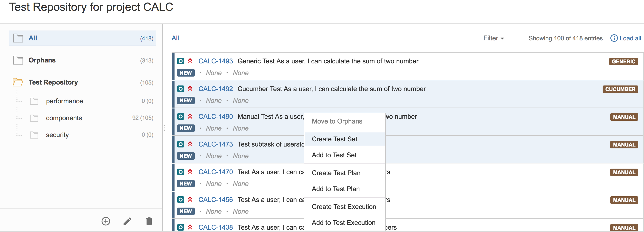Image resolution: width=644 pixels, height=232 pixels.
Task: Click the security folder icon
Action: [34, 135]
